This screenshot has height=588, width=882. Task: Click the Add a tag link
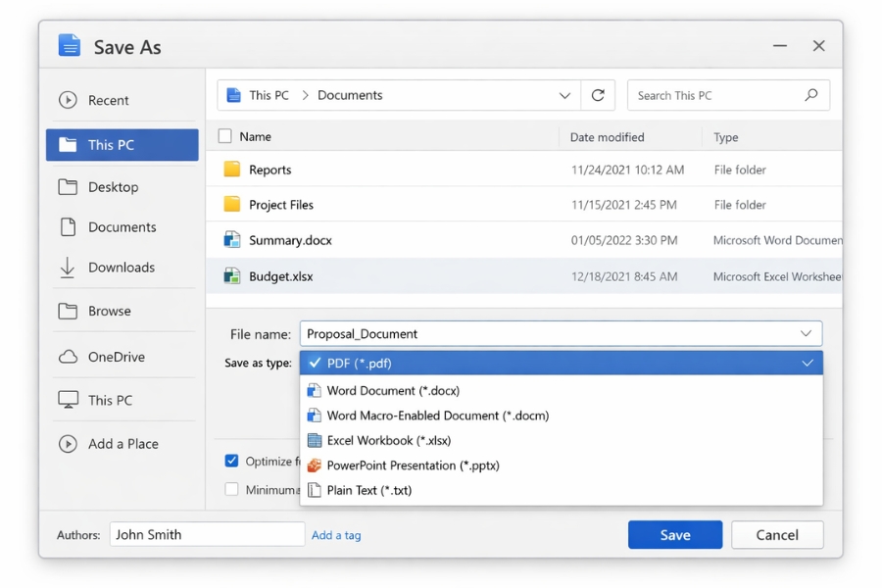coord(336,535)
